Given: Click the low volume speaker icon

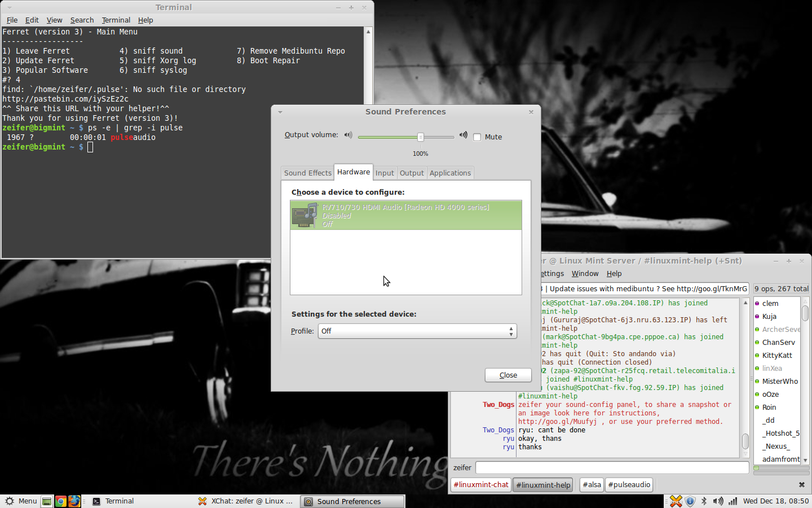Looking at the screenshot, I should [348, 135].
